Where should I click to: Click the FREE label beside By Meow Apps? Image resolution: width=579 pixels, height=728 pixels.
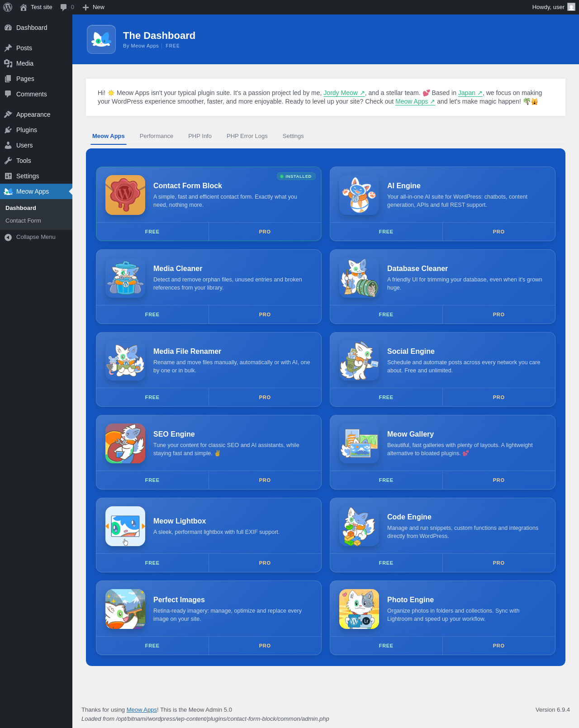173,46
